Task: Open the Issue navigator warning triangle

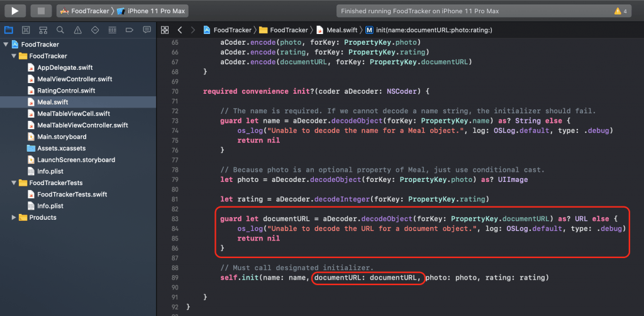Action: [x=77, y=30]
